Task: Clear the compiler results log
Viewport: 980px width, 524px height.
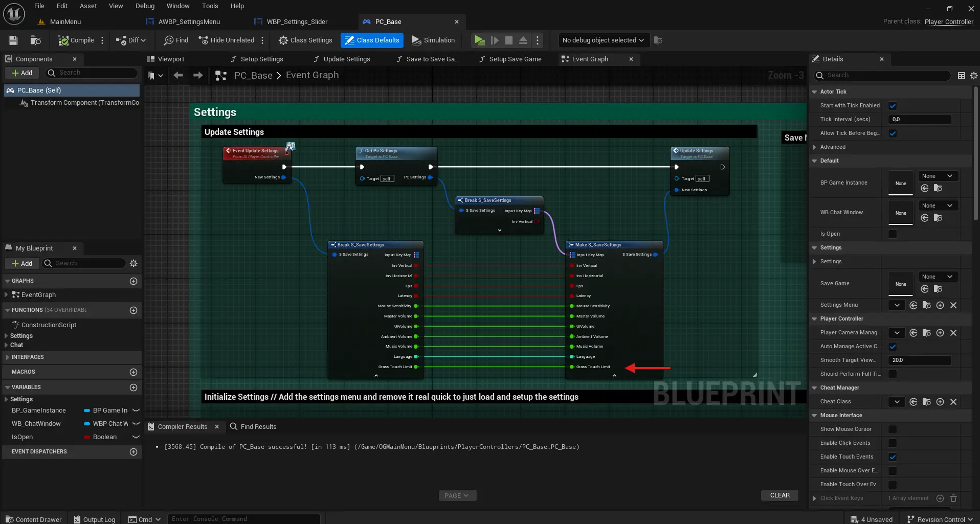Action: tap(779, 495)
